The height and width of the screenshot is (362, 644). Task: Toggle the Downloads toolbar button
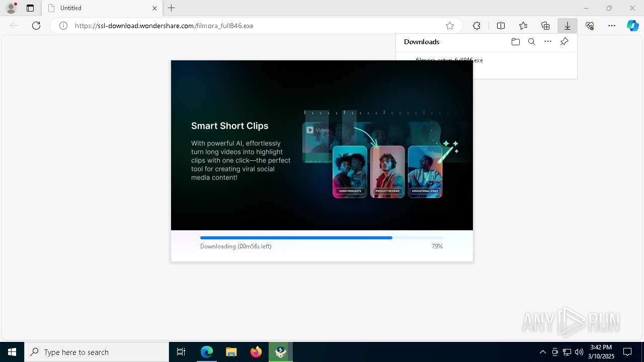point(568,26)
